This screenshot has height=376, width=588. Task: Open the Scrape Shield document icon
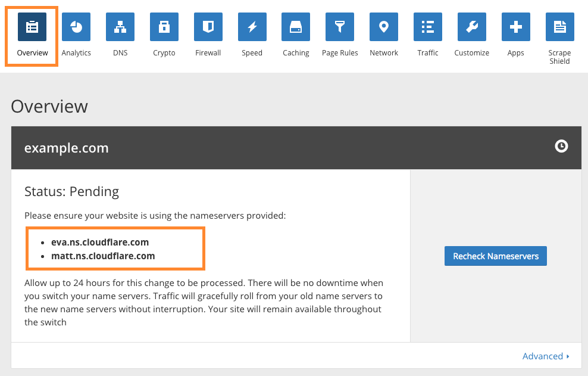coord(560,27)
